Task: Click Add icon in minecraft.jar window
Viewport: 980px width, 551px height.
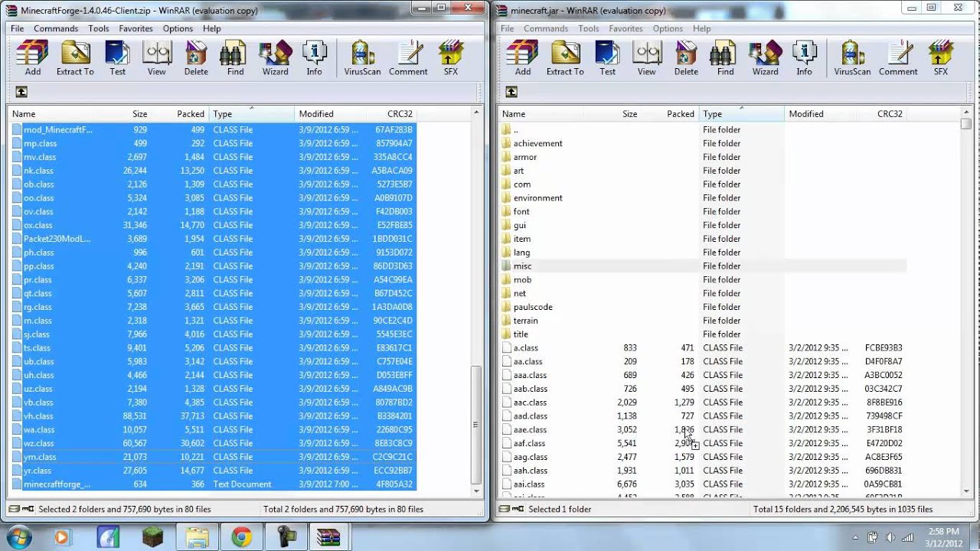Action: coord(522,58)
